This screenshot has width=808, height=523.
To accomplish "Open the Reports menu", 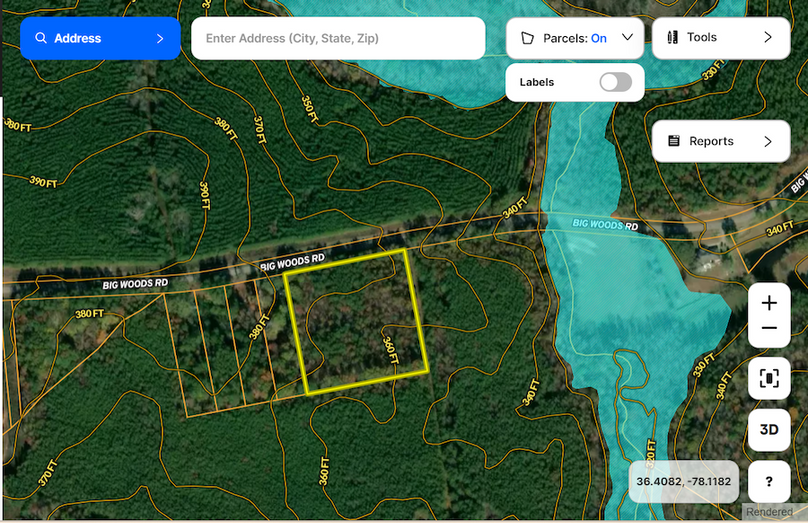I will tap(721, 141).
